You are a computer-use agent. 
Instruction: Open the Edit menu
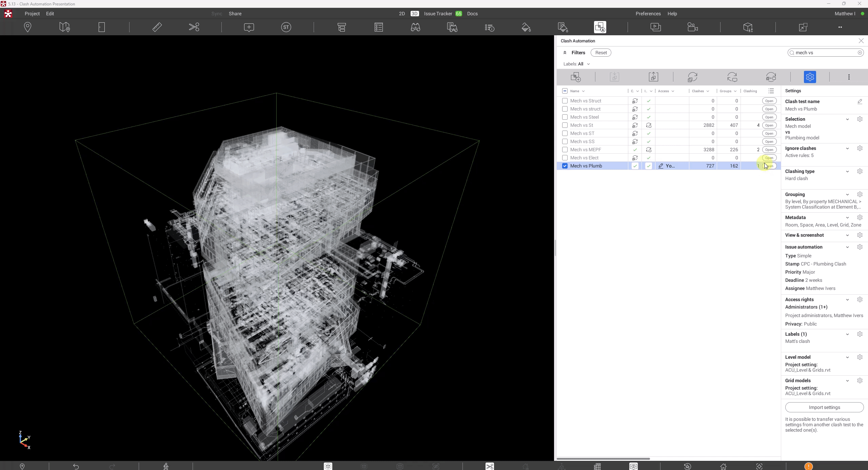[50, 14]
